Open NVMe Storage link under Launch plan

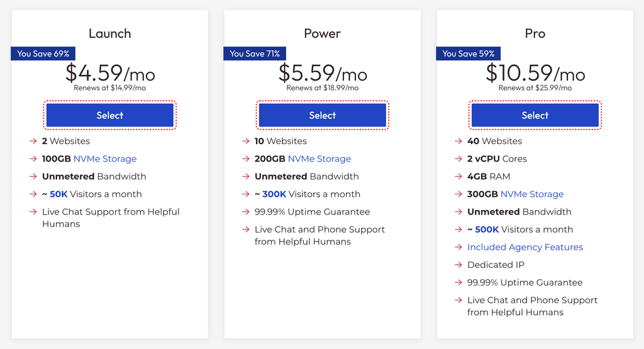click(x=105, y=159)
